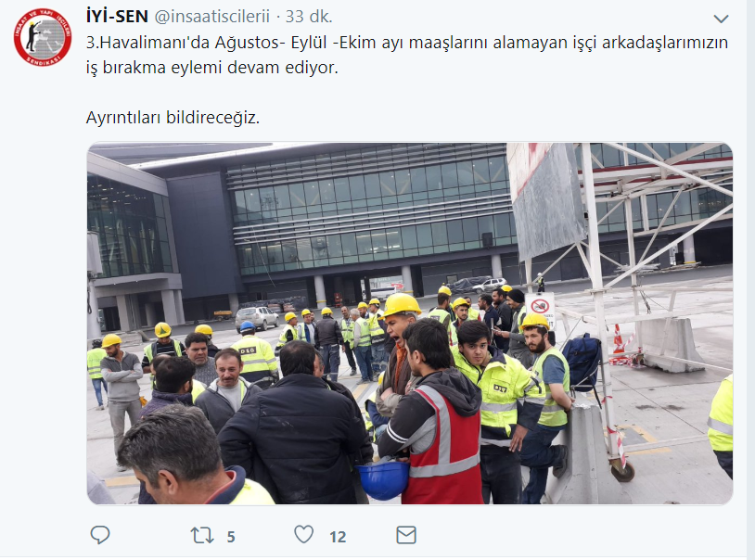Visit the @insaatiscilerii handle link
Image resolution: width=755 pixels, height=560 pixels.
coord(211,17)
